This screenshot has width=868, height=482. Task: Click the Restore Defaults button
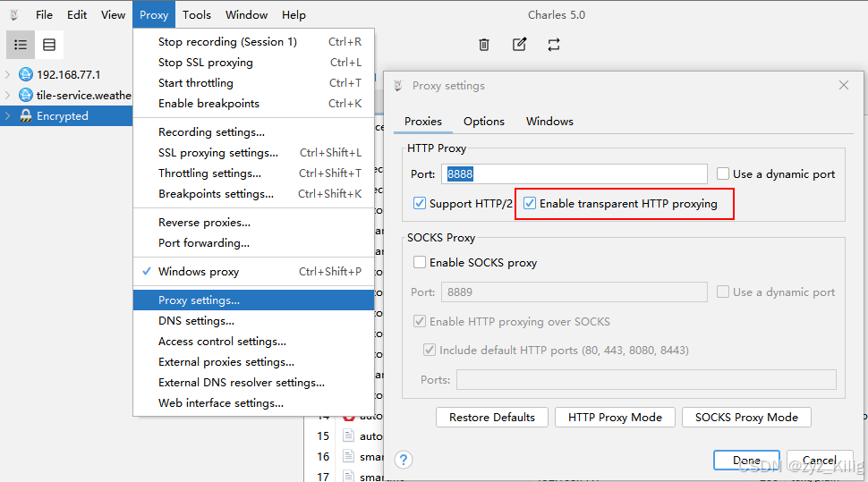pos(492,418)
